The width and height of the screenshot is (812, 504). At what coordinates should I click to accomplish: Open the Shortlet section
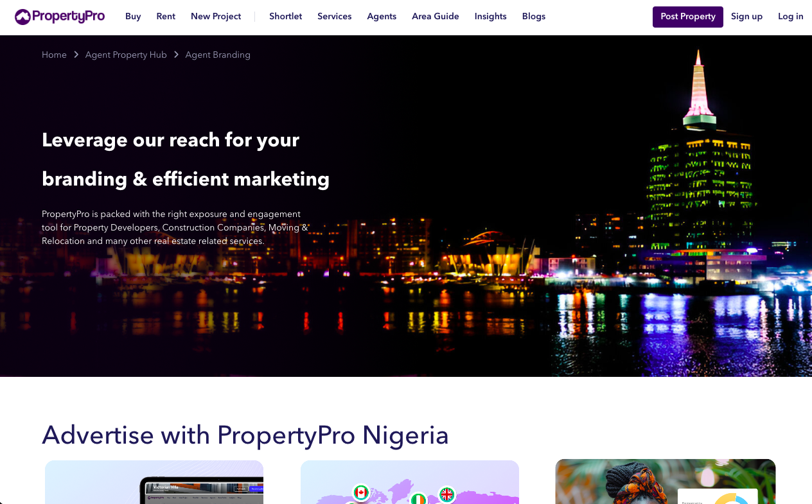(x=285, y=17)
